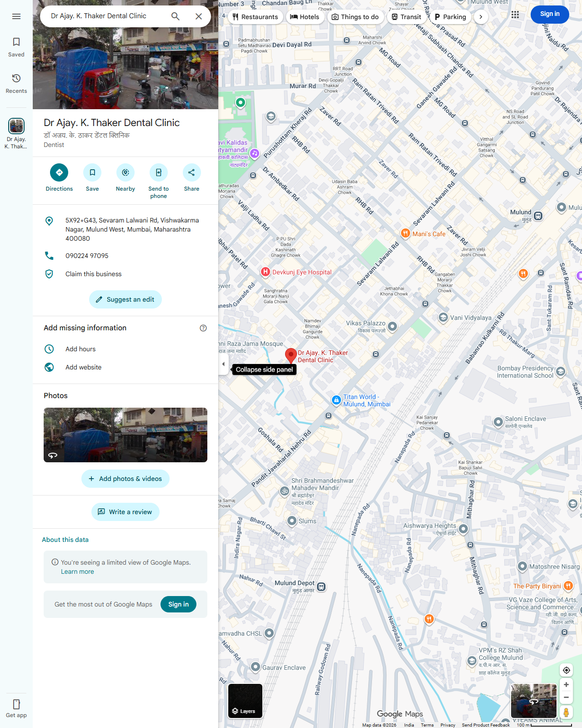Add hours for this business
Viewport: 582px width, 728px height.
coord(125,349)
